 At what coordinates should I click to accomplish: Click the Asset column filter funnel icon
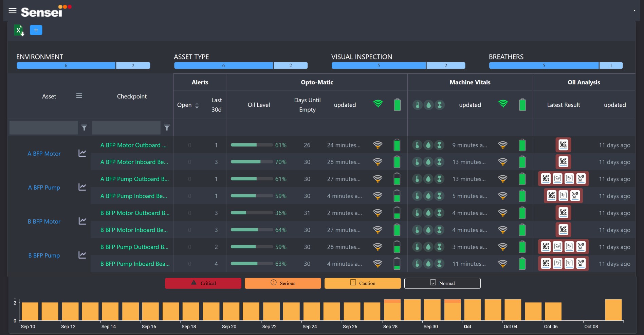tap(84, 128)
